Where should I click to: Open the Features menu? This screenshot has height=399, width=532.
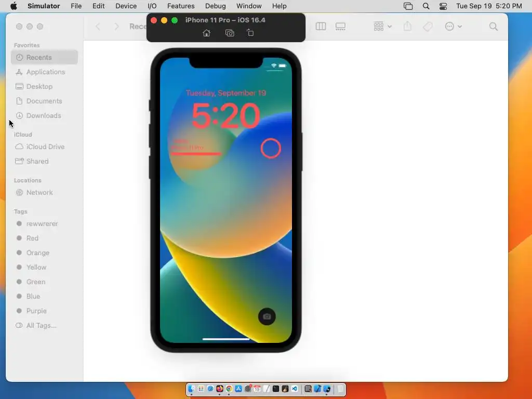pos(181,6)
